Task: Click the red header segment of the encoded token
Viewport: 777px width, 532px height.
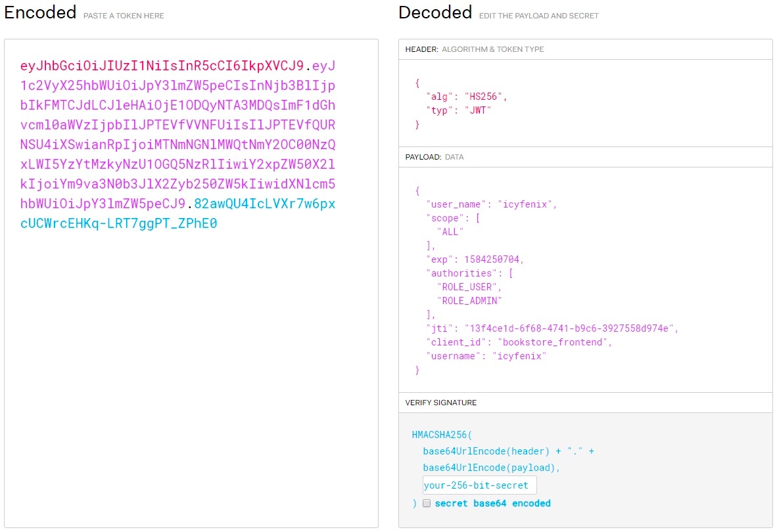Action: (x=162, y=66)
